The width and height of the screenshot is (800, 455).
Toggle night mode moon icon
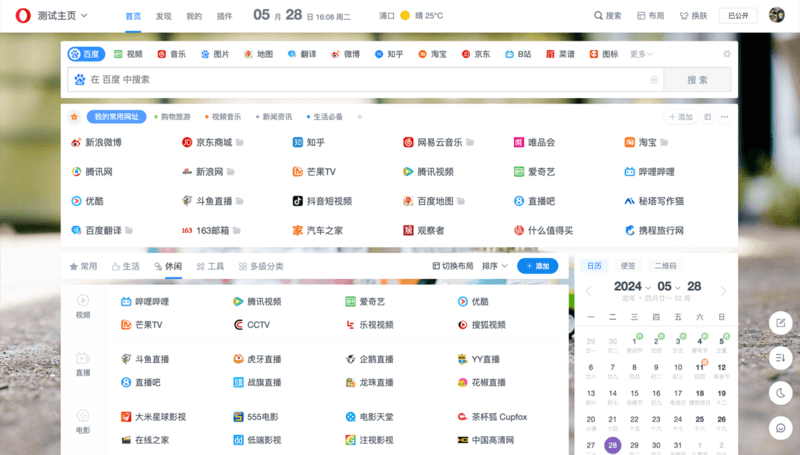781,393
